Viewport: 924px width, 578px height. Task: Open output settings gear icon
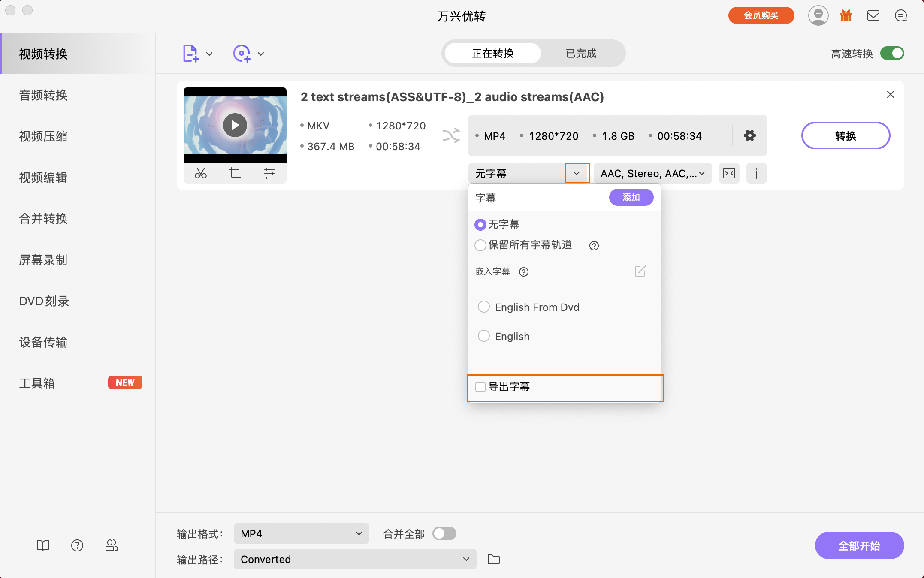[x=749, y=136]
